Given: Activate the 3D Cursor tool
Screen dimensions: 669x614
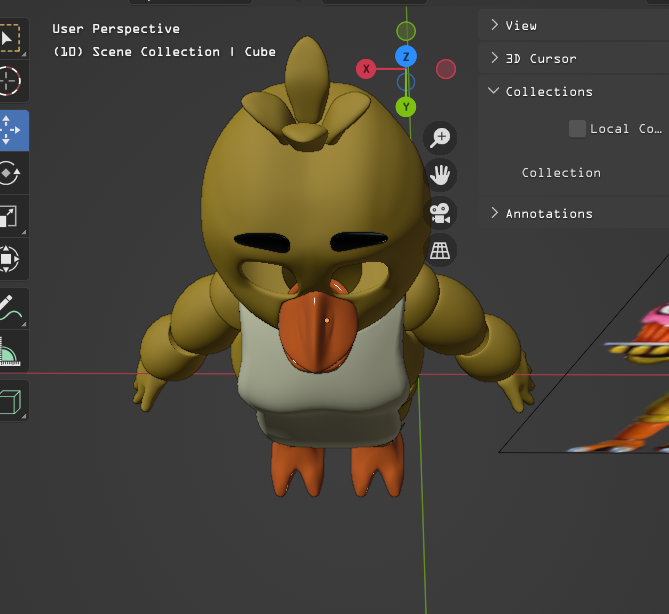Looking at the screenshot, I should (10, 81).
